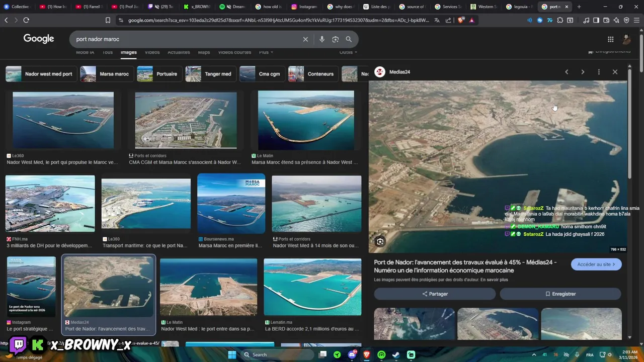644x362 pixels.
Task: Switch to the Maps search tab
Action: [204, 52]
